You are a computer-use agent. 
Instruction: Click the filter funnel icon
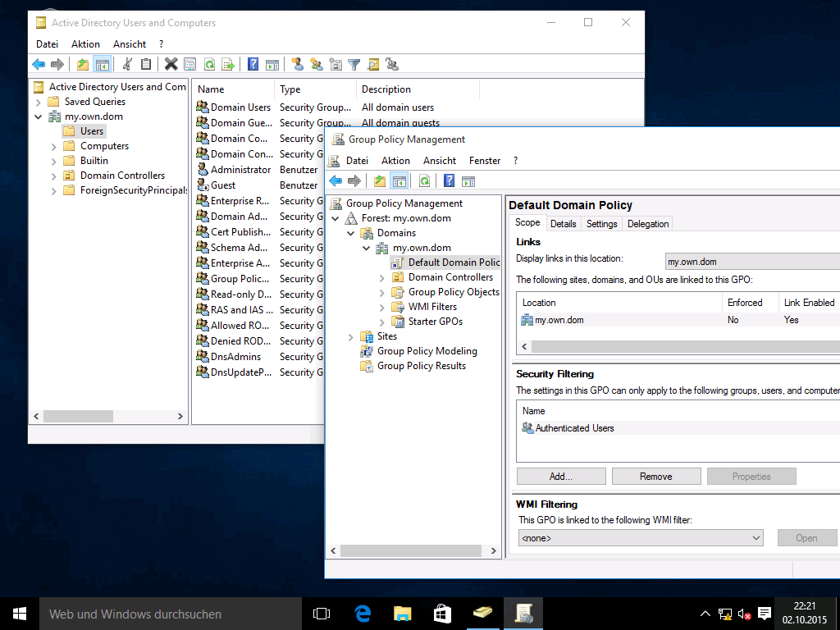coord(354,65)
